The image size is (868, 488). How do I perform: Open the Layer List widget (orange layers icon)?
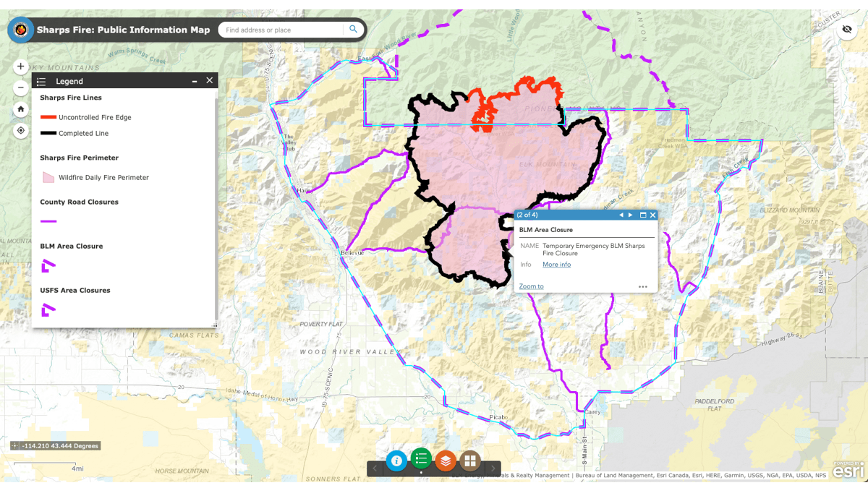(x=446, y=460)
